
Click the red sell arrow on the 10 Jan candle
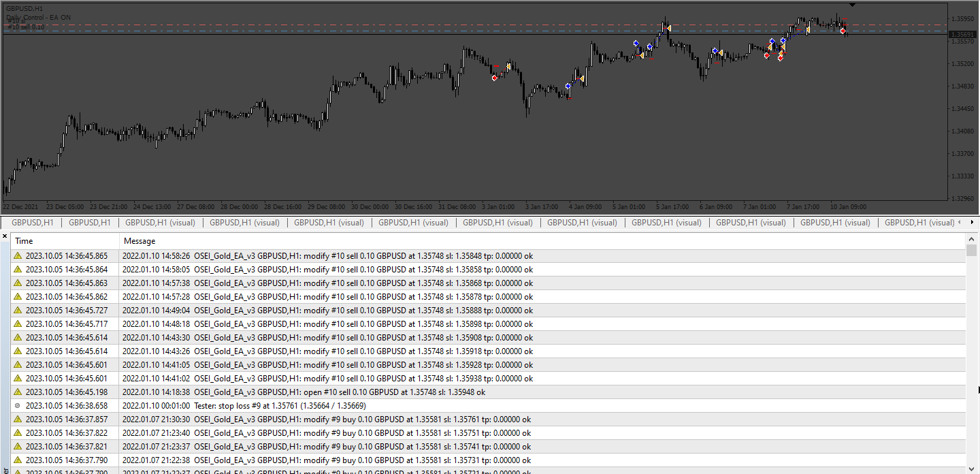pos(843,31)
